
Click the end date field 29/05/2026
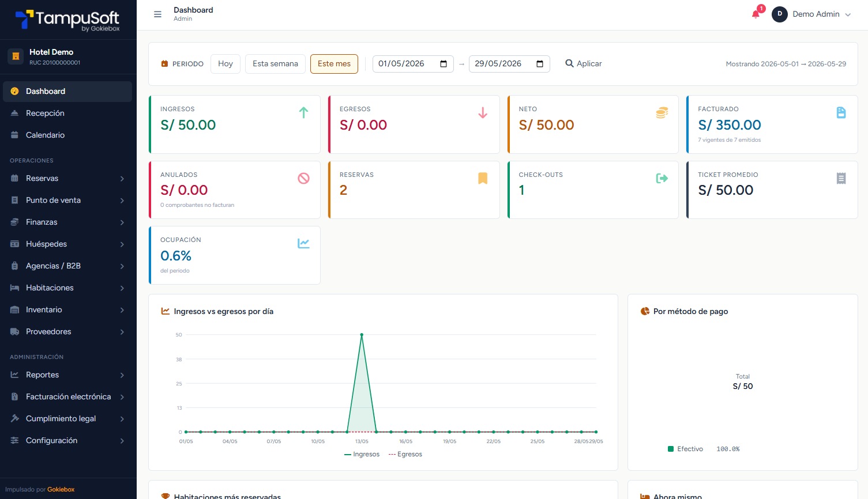click(x=509, y=64)
